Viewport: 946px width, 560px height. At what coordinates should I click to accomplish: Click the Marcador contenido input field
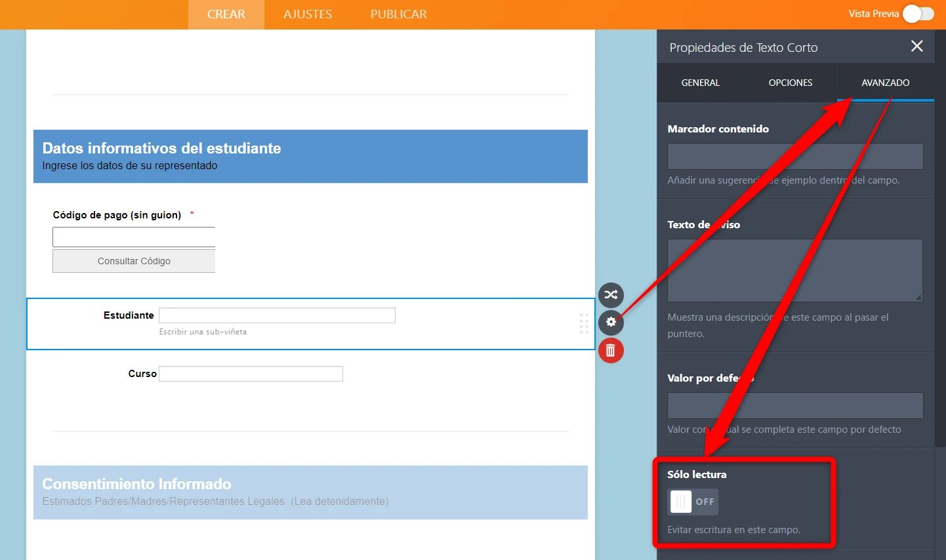[795, 157]
